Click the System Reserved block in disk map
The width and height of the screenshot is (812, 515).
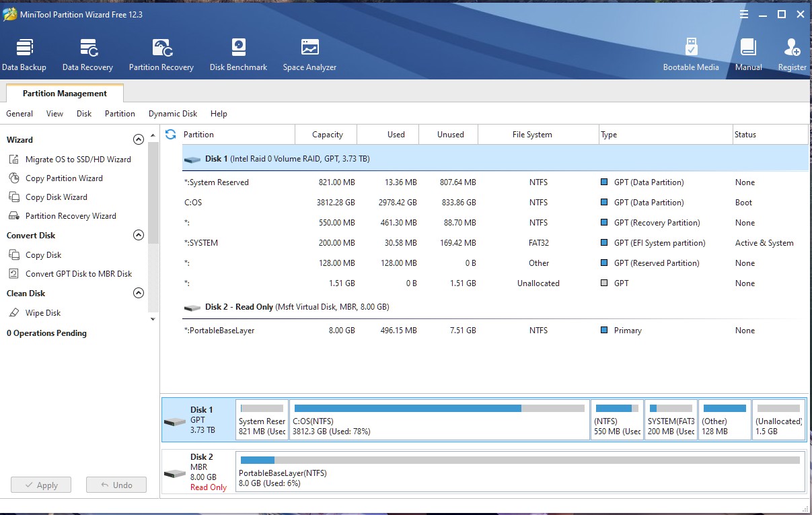pos(262,420)
